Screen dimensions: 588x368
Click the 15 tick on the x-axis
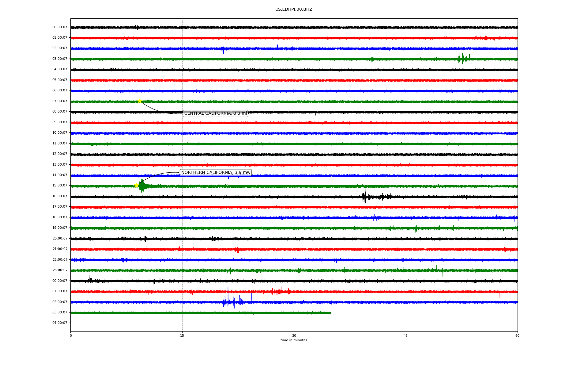(x=182, y=335)
